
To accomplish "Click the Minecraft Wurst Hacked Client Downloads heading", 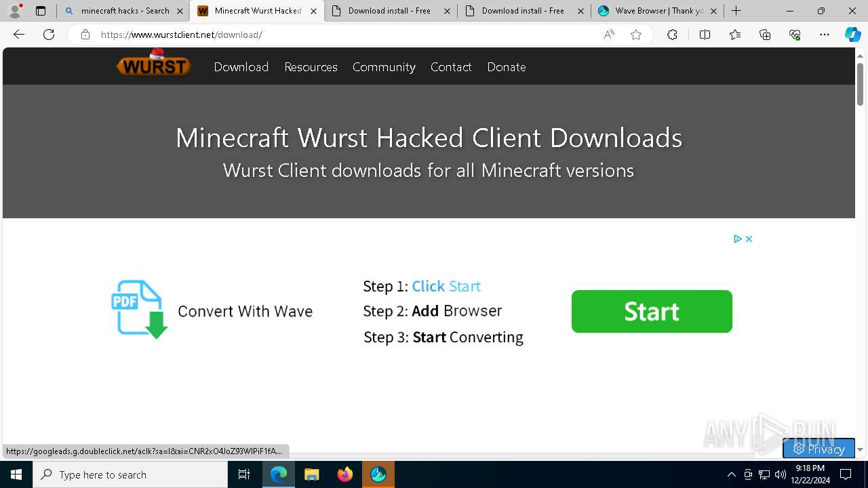I will coord(429,138).
